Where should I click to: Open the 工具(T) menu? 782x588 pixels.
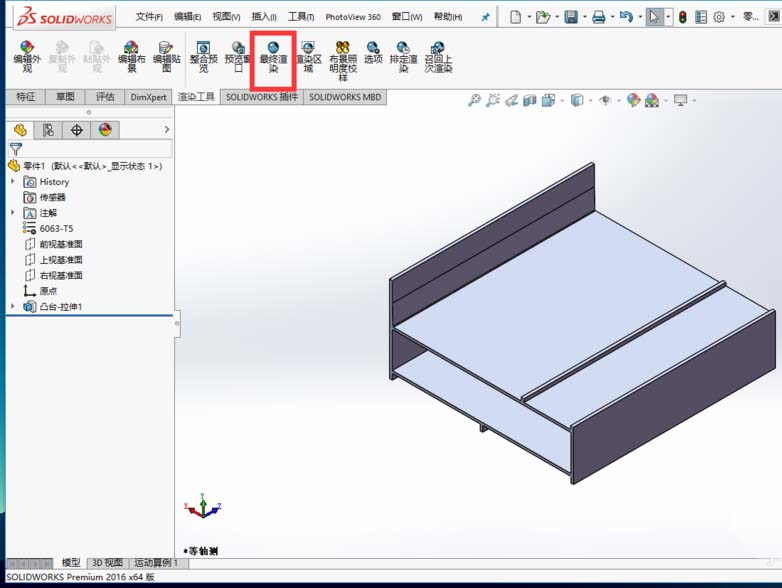click(301, 17)
